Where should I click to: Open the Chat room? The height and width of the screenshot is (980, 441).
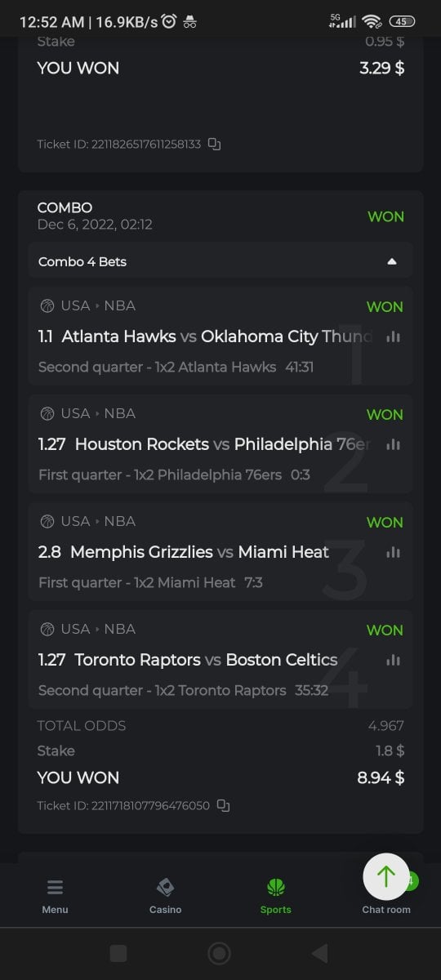click(x=386, y=909)
